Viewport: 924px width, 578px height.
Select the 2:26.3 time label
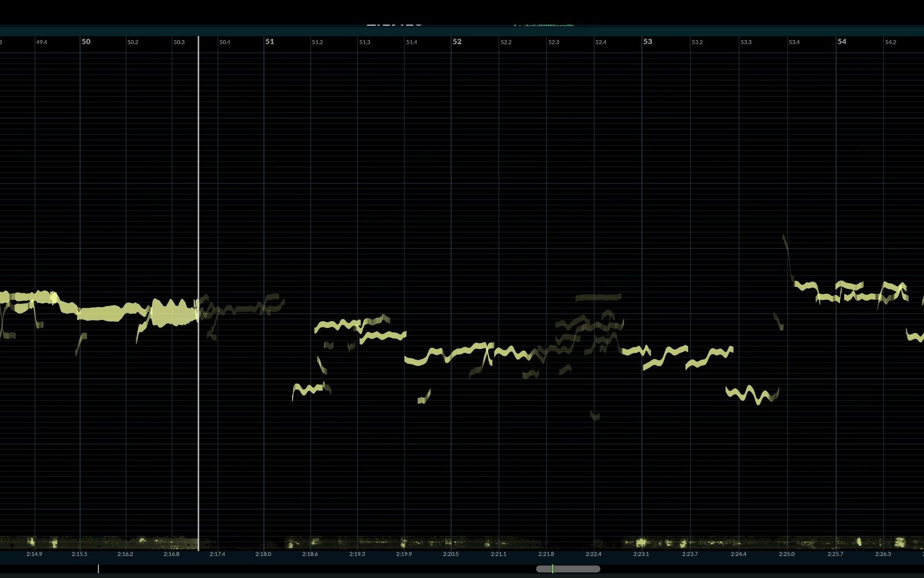point(883,554)
